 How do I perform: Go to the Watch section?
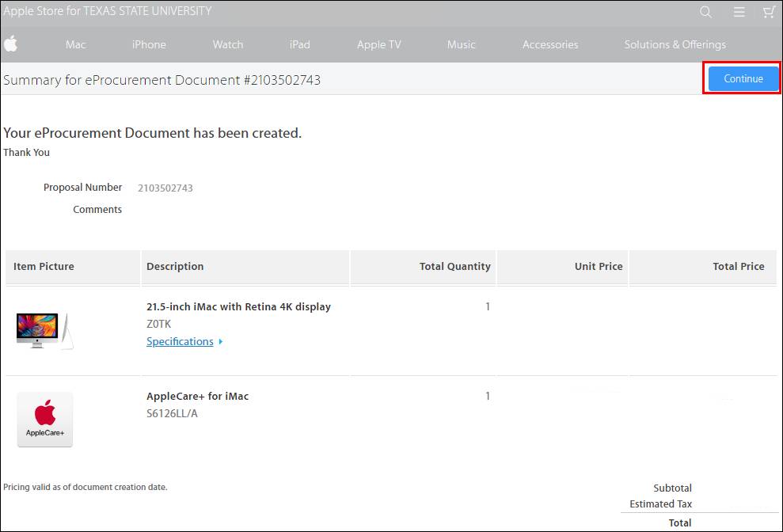click(228, 44)
